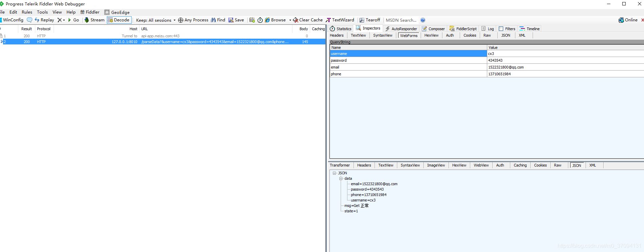
Task: Click the Any Process target icon
Action: (x=181, y=20)
